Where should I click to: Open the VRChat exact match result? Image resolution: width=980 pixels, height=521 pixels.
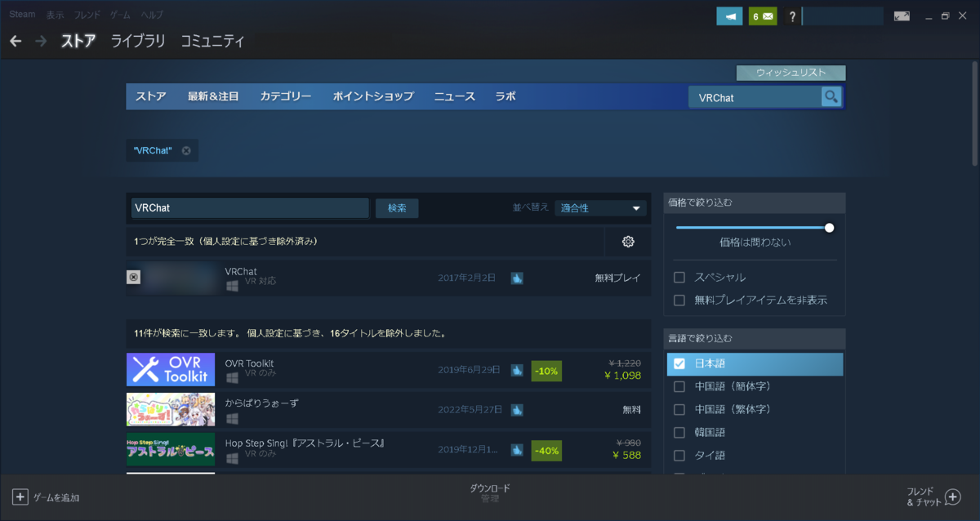[389, 278]
